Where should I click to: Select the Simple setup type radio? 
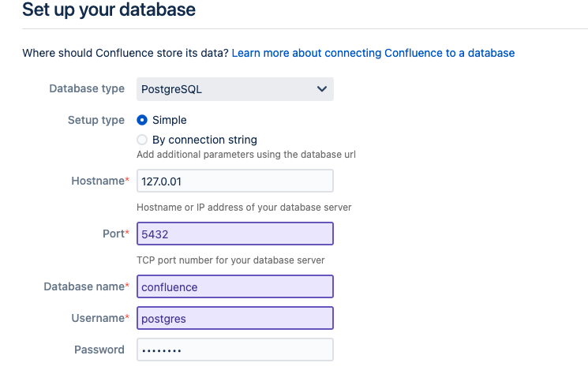(x=142, y=120)
